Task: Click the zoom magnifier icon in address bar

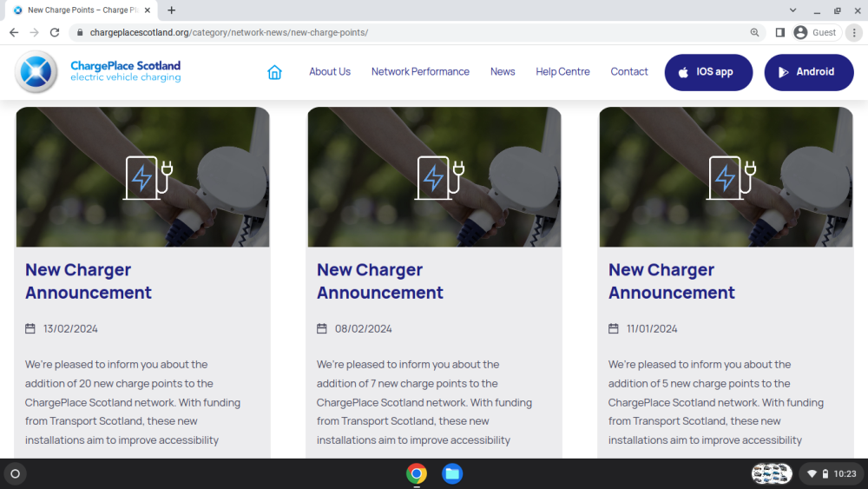Action: pyautogui.click(x=754, y=33)
